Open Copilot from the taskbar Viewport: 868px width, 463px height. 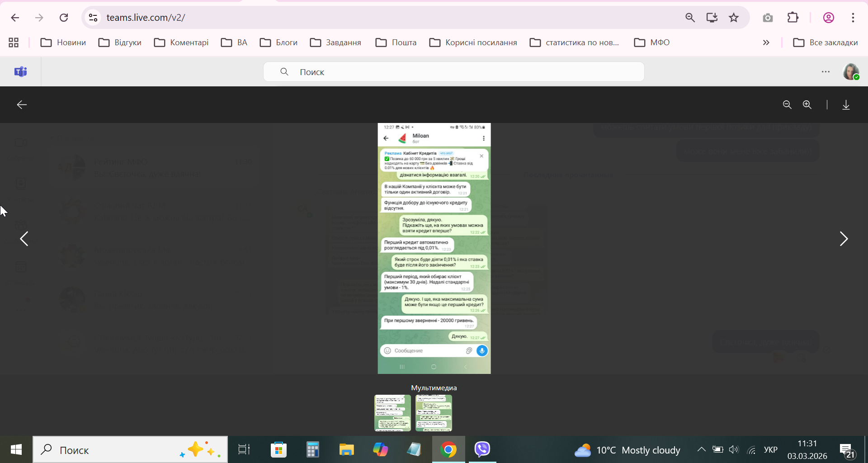coord(380,449)
